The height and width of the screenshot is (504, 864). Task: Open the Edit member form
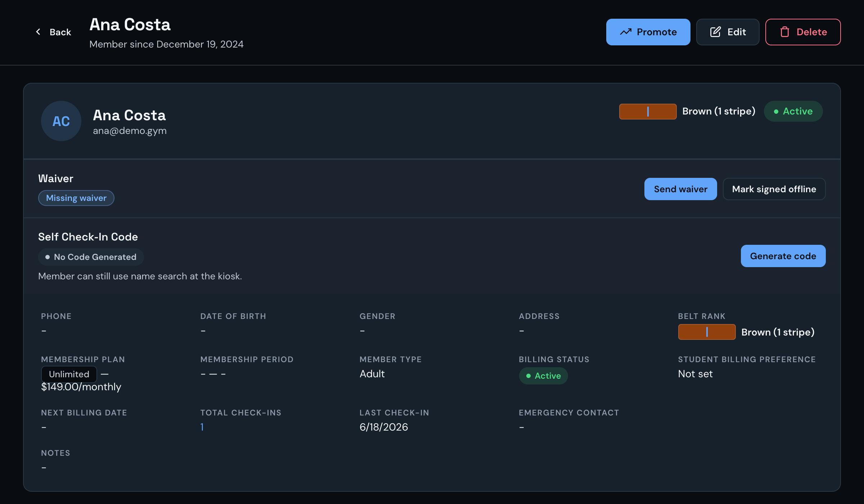click(728, 32)
